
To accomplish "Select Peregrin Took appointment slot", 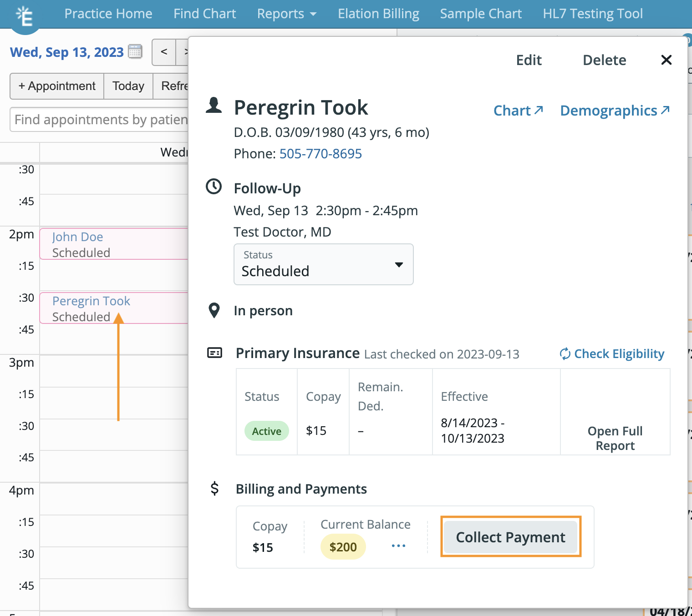I will point(114,308).
